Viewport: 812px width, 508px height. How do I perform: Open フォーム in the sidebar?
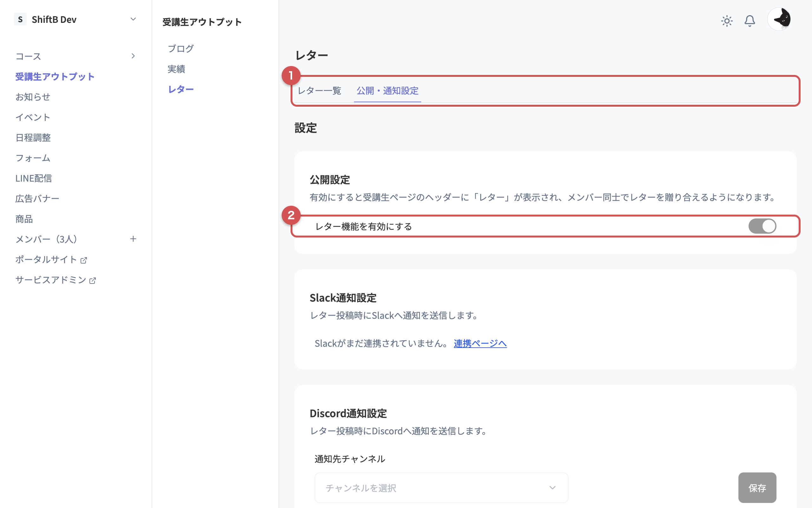point(33,158)
